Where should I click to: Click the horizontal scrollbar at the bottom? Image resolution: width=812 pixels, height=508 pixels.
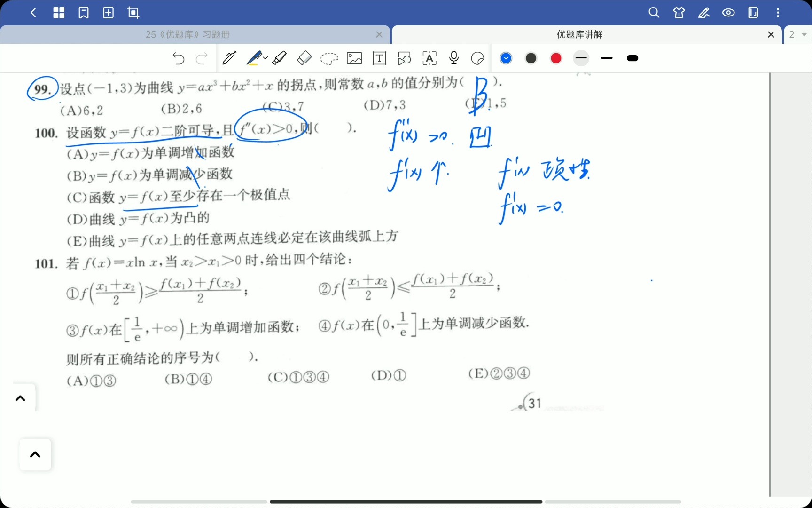pyautogui.click(x=406, y=502)
